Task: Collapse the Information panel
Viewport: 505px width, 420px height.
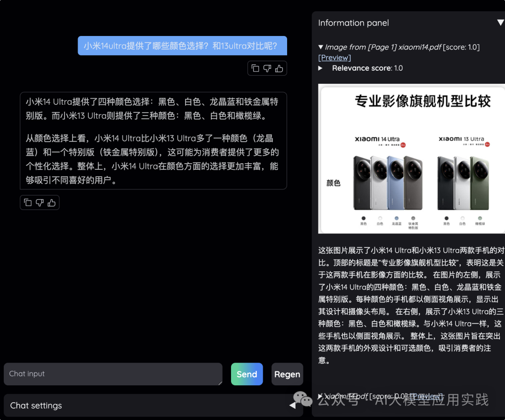Action: tap(500, 22)
